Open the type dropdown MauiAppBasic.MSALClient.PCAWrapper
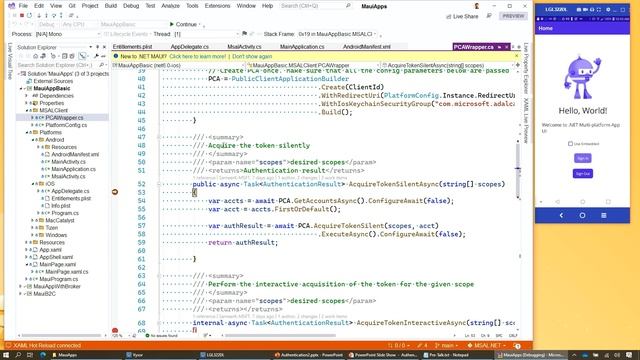Screen dimensions: 640x360 point(313,65)
